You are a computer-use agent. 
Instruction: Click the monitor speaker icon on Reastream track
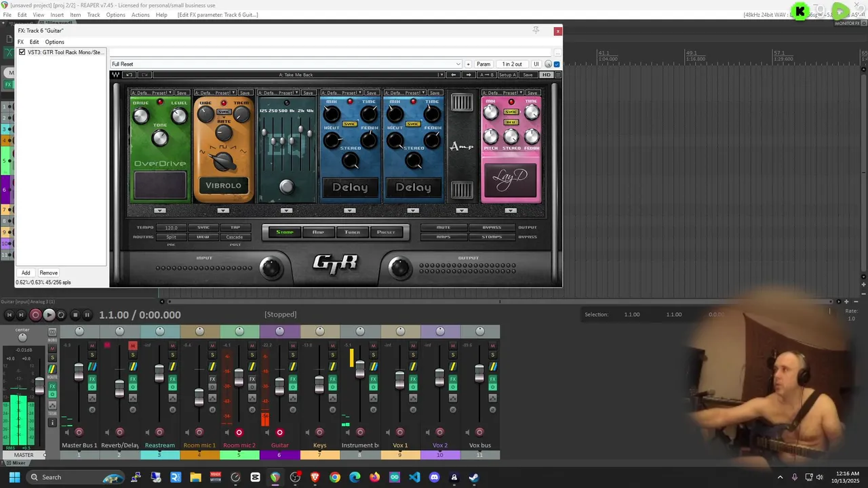pos(146,432)
